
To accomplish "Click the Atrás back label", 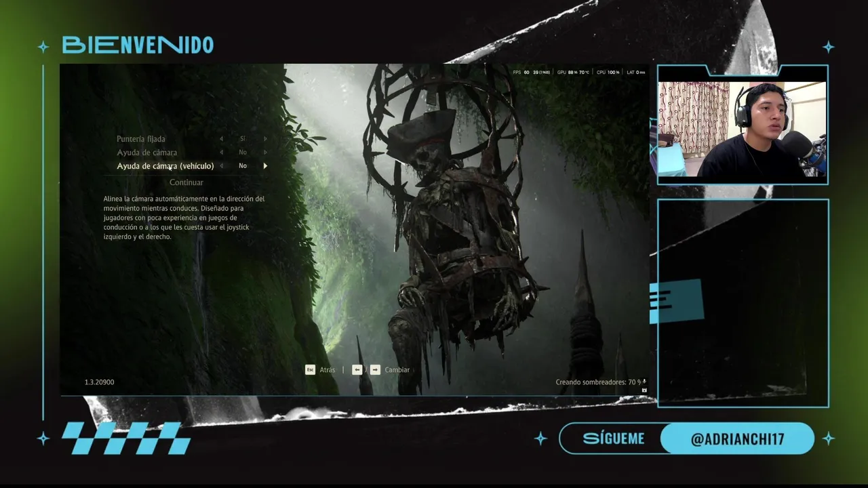I will 328,370.
